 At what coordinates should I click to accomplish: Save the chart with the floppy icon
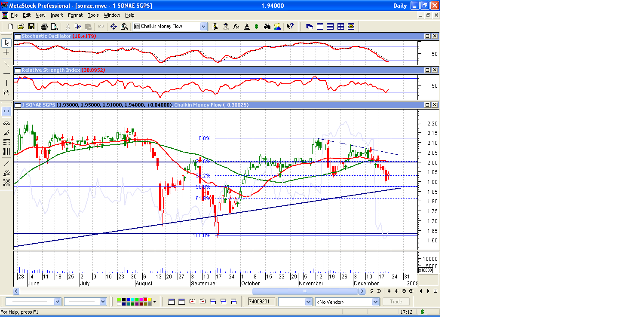[x=31, y=26]
